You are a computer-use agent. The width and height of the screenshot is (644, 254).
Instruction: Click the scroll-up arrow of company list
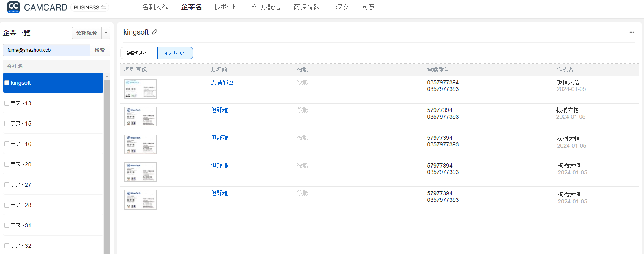[x=107, y=76]
